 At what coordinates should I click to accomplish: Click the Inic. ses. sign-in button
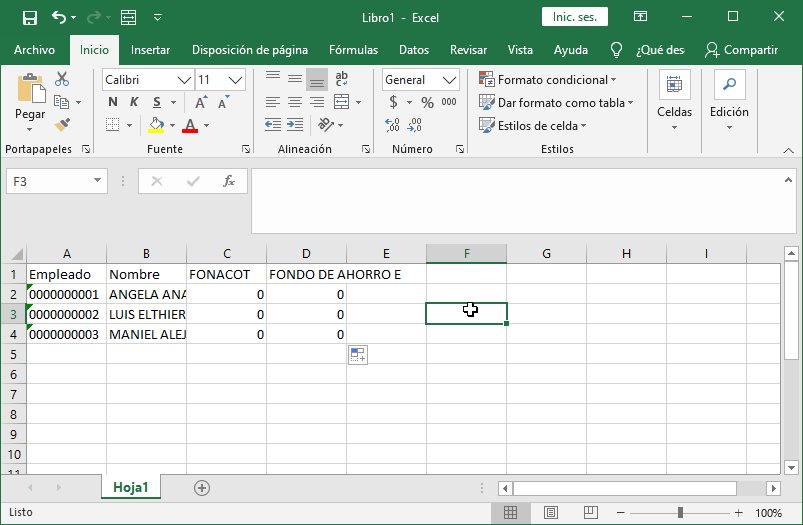pyautogui.click(x=575, y=17)
